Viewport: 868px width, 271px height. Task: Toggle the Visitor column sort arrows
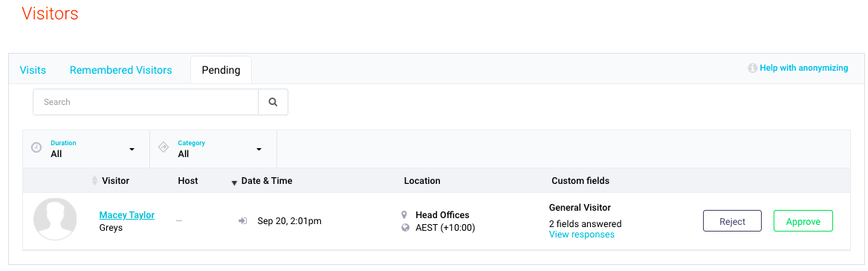coord(94,181)
